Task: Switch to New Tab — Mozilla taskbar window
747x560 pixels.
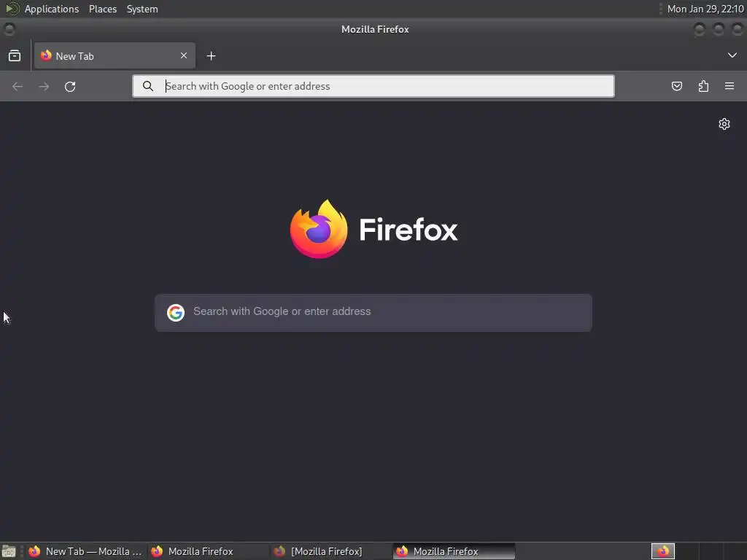Action: (85, 551)
